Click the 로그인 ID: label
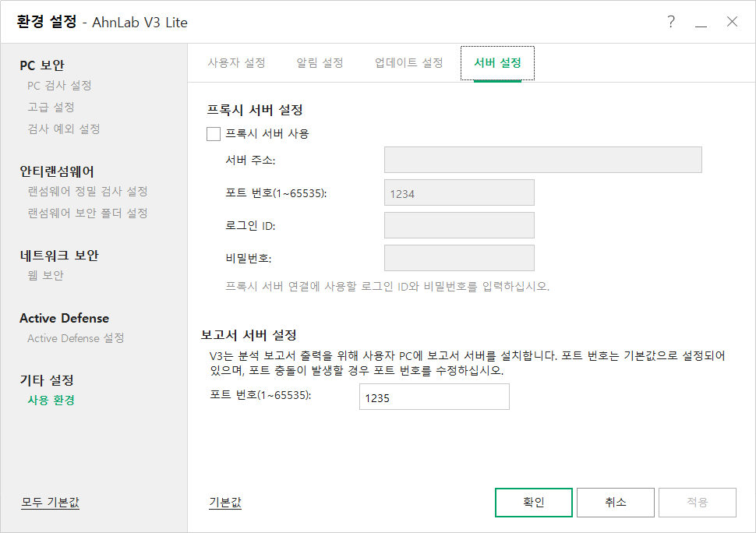This screenshot has height=533, width=756. point(250,225)
